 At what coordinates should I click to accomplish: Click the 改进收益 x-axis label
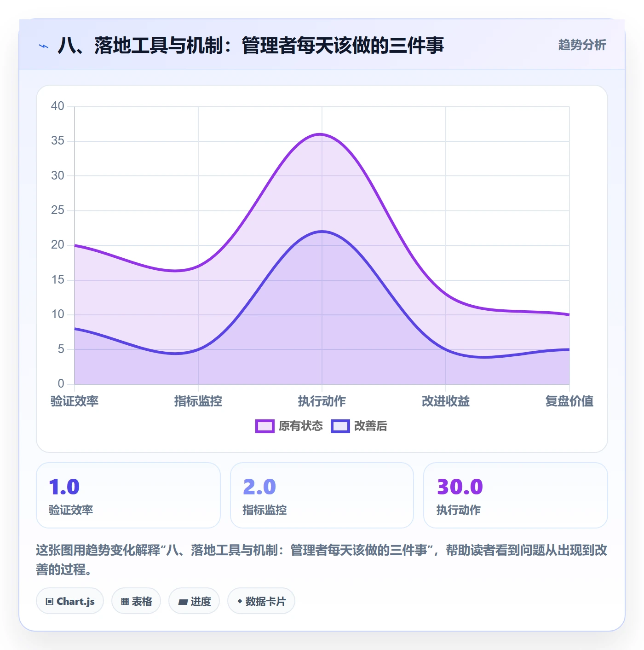[x=446, y=401]
